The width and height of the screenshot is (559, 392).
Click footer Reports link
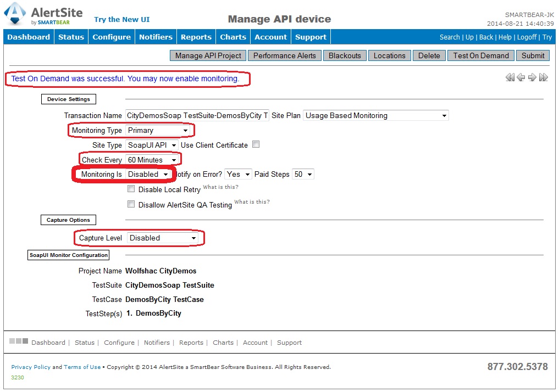coord(191,343)
